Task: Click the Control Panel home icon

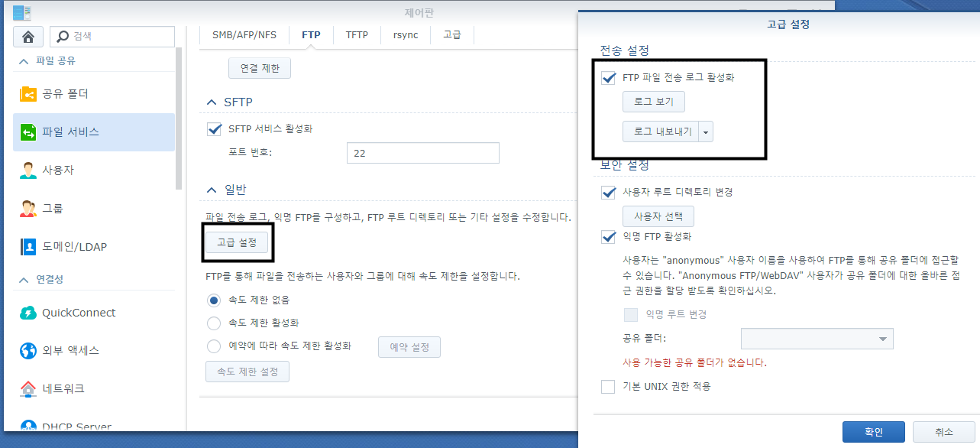Action: (x=28, y=36)
